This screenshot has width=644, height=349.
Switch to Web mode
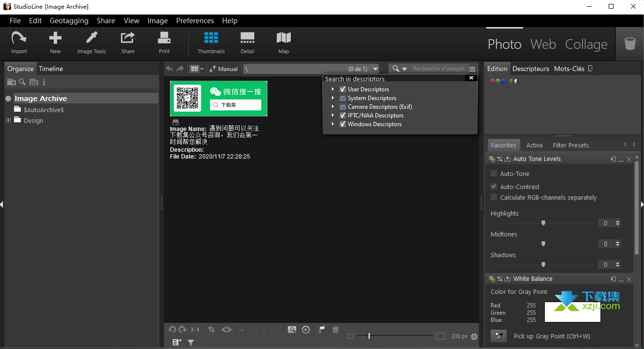point(543,44)
